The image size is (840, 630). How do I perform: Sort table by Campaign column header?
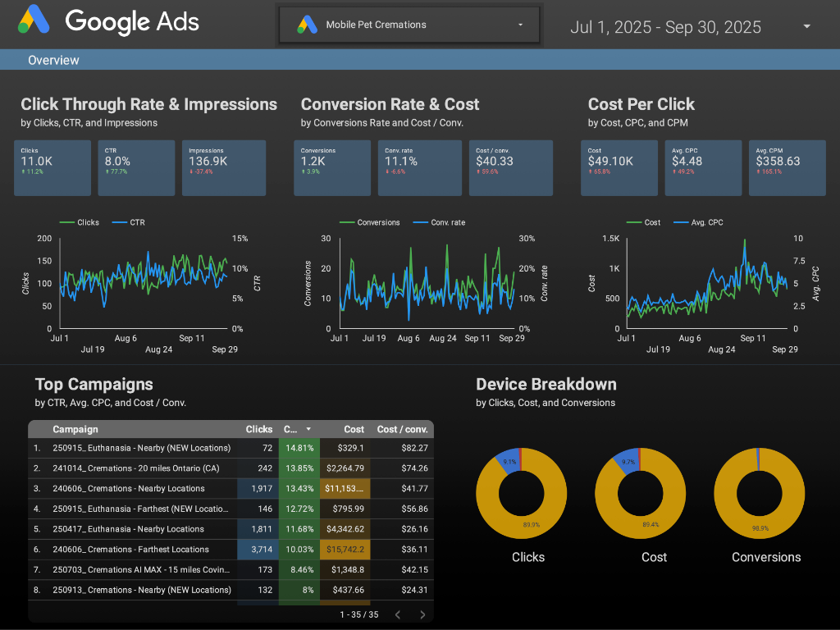[x=75, y=429]
